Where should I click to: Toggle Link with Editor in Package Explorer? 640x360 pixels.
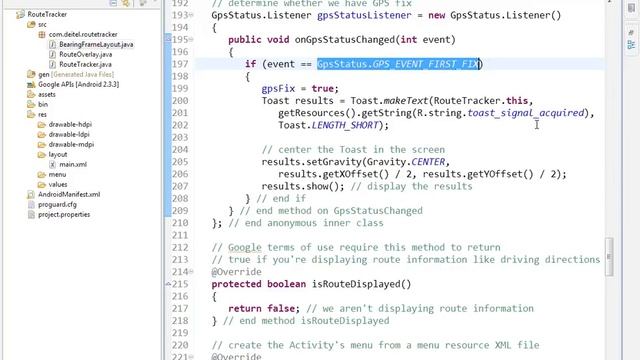(126, 3)
